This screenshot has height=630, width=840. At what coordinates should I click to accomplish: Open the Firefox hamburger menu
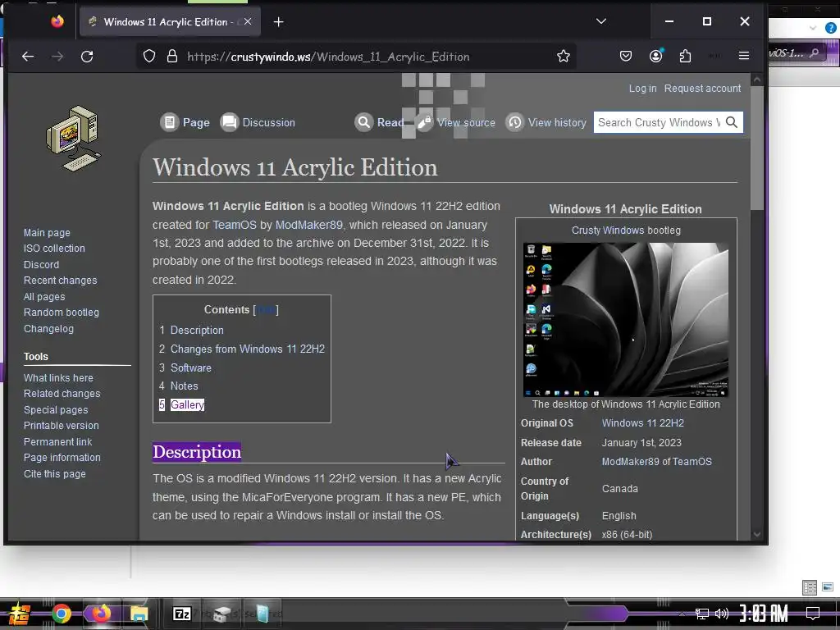743,56
